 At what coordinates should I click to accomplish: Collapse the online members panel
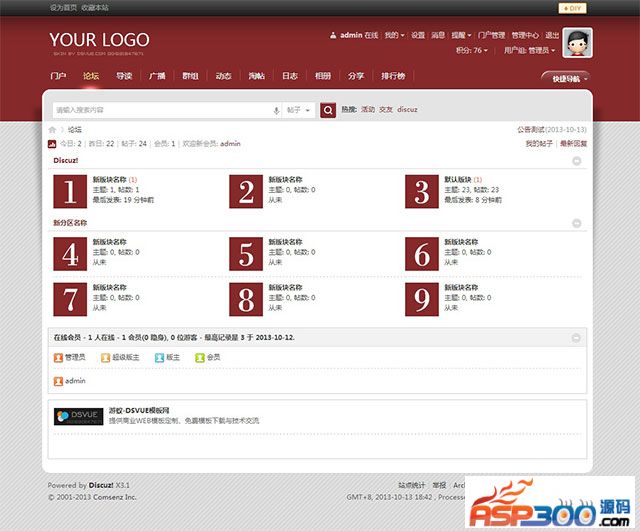coord(576,338)
